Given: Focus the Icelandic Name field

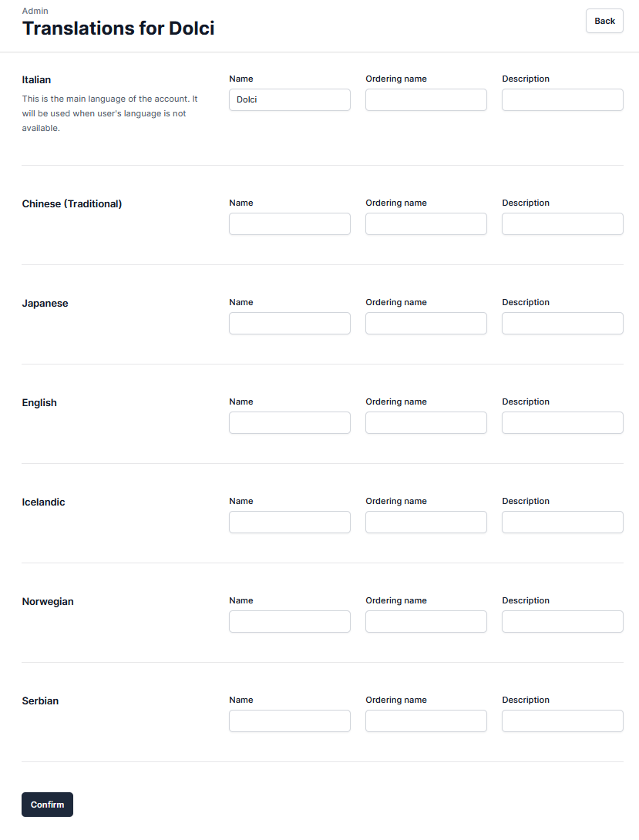Looking at the screenshot, I should 289,522.
